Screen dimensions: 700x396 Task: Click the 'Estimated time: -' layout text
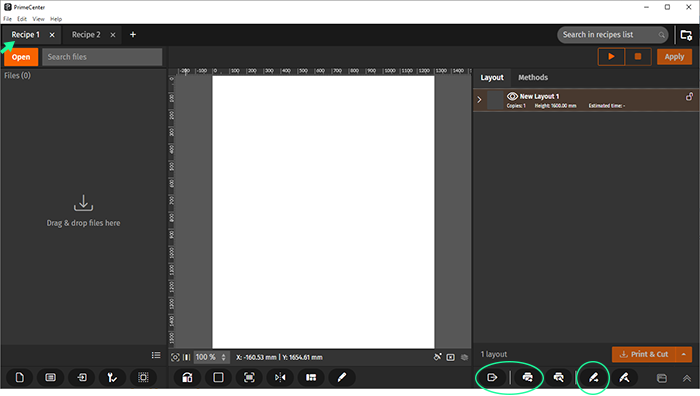tap(607, 106)
